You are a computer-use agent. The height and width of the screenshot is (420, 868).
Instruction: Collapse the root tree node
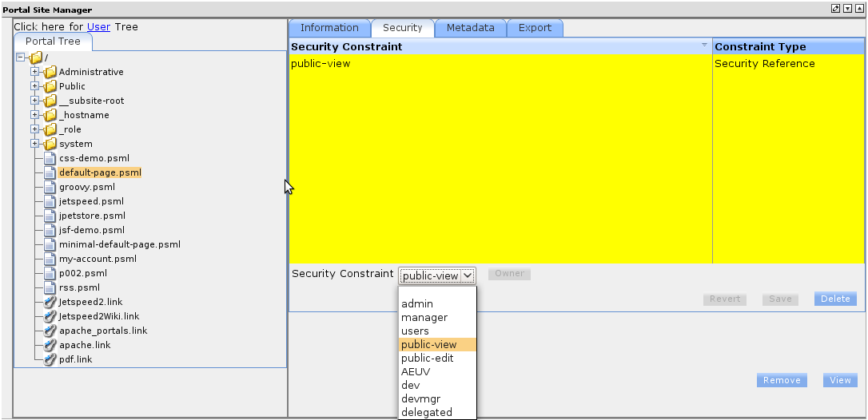[21, 57]
